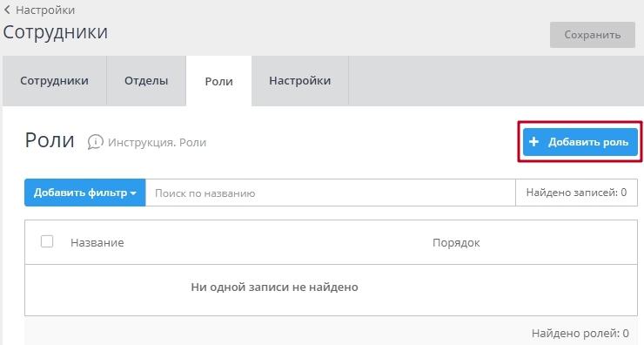Image resolution: width=644 pixels, height=345 pixels.
Task: Sort by the Название column header
Action: coord(97,242)
